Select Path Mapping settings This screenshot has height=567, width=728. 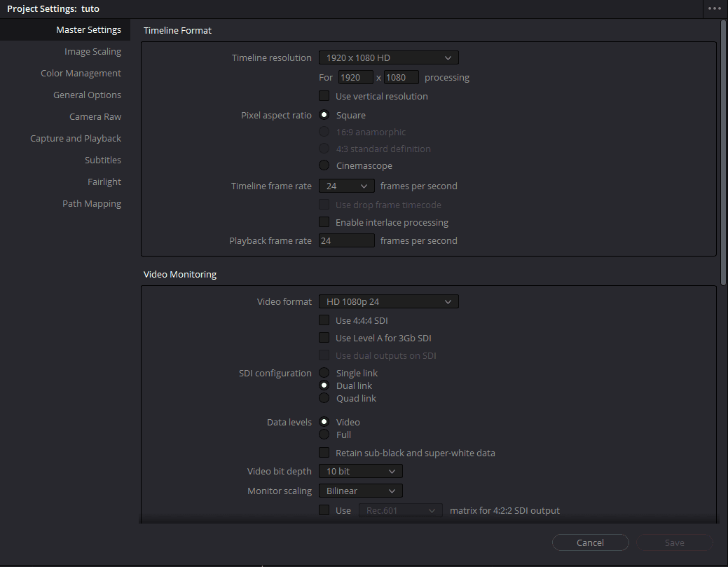pyautogui.click(x=92, y=203)
